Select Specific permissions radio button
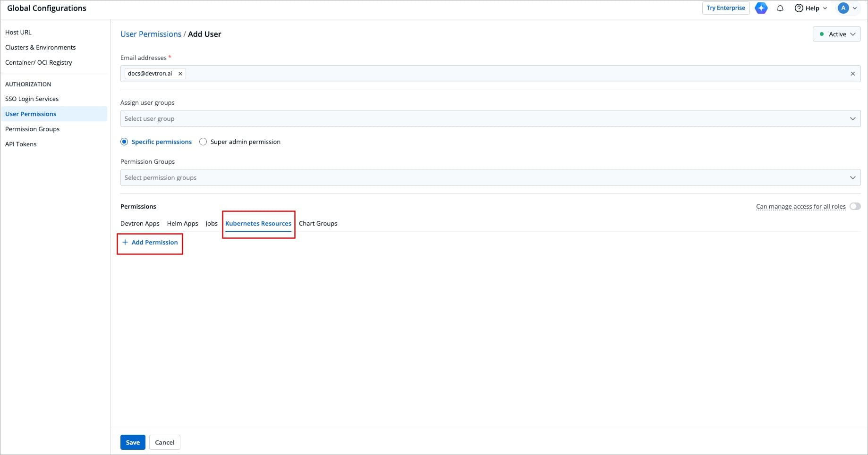Viewport: 868px width, 455px height. (x=124, y=142)
